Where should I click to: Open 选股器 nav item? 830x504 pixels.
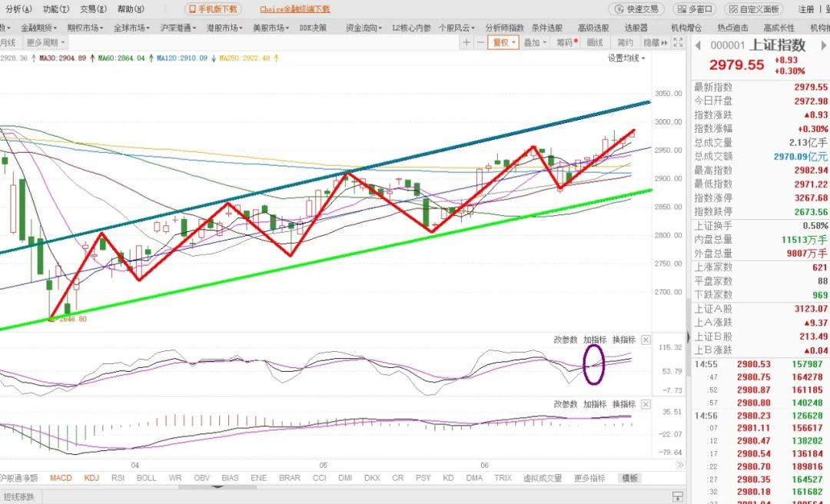click(x=636, y=28)
